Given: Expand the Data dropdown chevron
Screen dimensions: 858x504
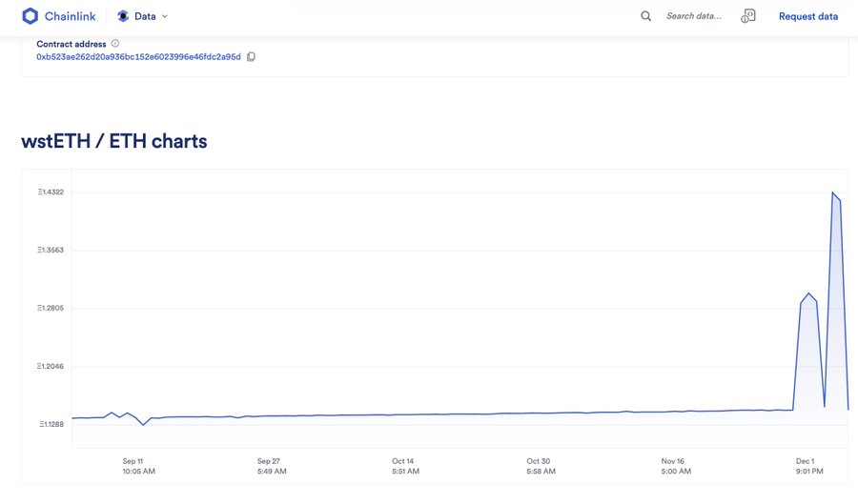Looking at the screenshot, I should 165,16.
